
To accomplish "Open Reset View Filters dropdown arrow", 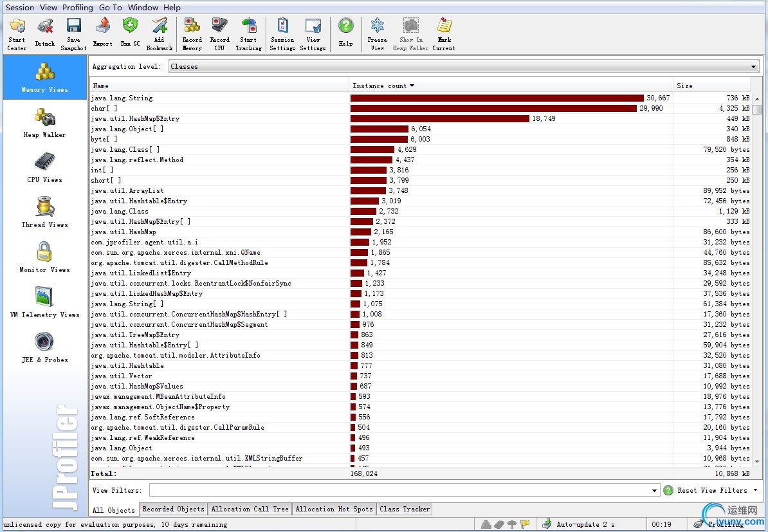I will (x=756, y=490).
